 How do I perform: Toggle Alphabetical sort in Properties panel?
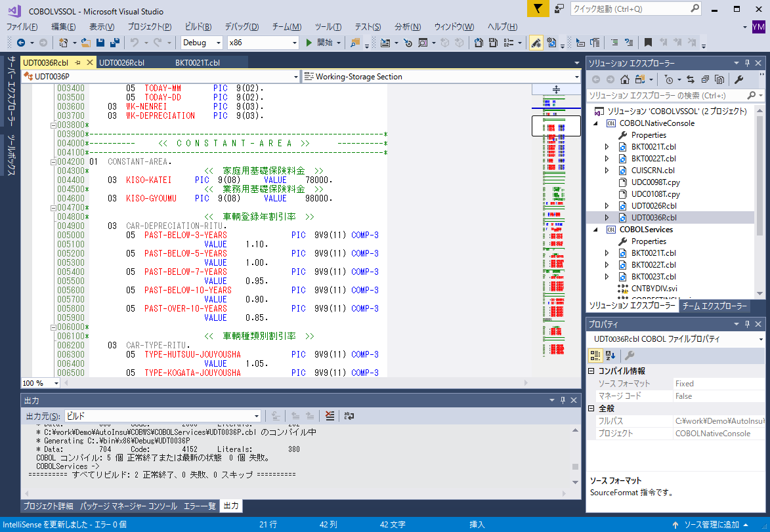610,356
